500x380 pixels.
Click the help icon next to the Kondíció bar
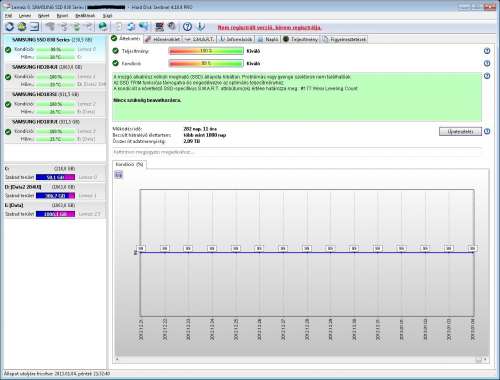point(487,63)
